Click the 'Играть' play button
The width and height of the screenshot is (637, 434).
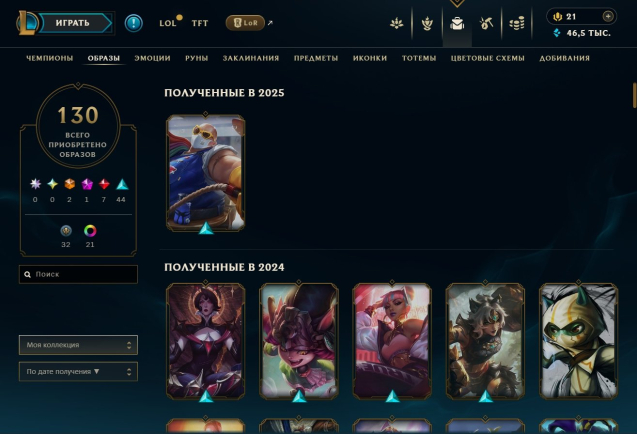coord(75,23)
